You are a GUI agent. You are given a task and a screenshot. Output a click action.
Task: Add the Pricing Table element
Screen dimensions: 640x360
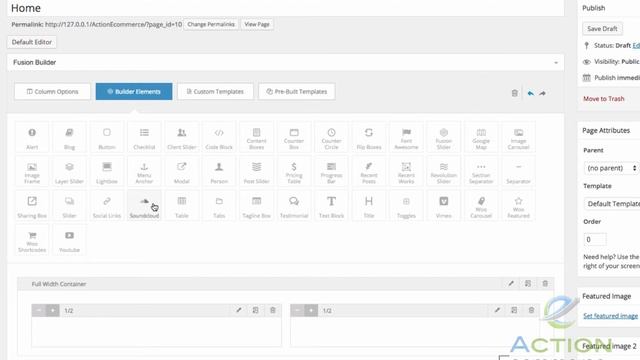tap(294, 172)
